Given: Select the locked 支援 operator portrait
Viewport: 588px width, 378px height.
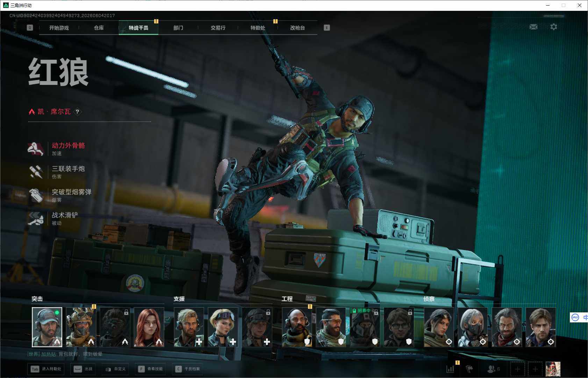Looking at the screenshot, I should click(257, 327).
